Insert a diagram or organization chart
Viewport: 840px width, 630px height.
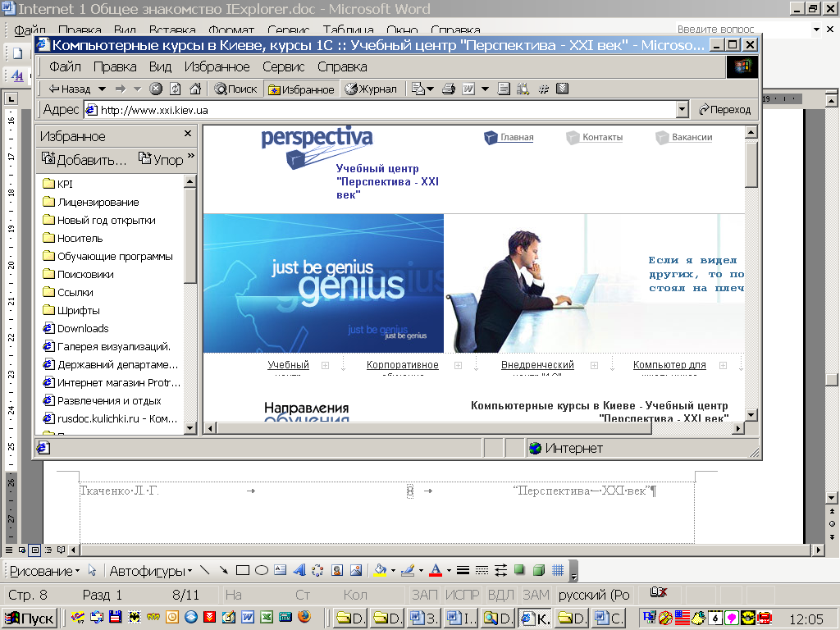(317, 571)
